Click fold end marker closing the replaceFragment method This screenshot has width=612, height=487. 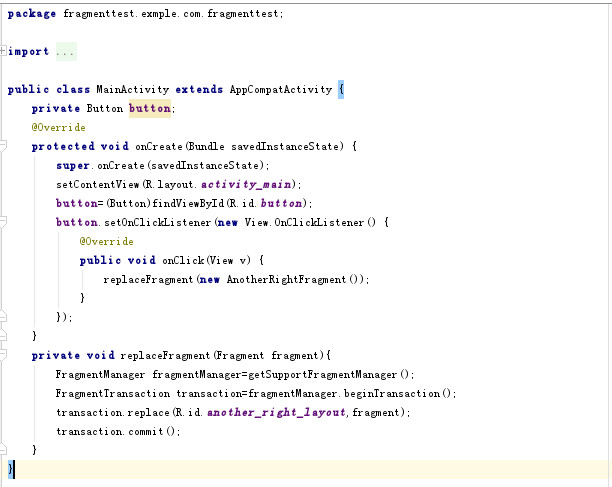pos(3,449)
